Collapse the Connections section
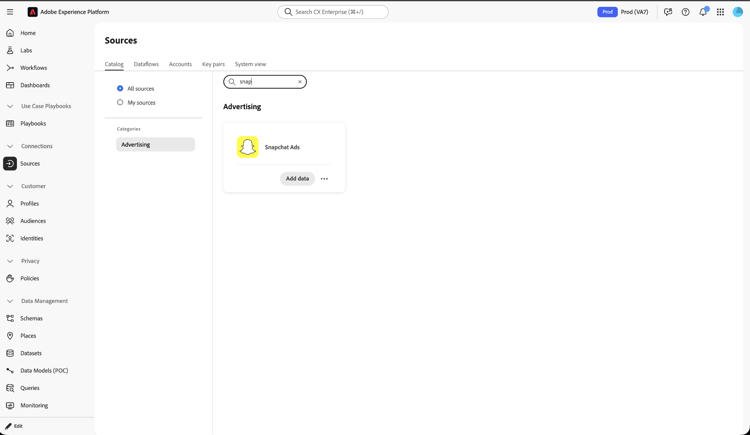 (x=10, y=146)
